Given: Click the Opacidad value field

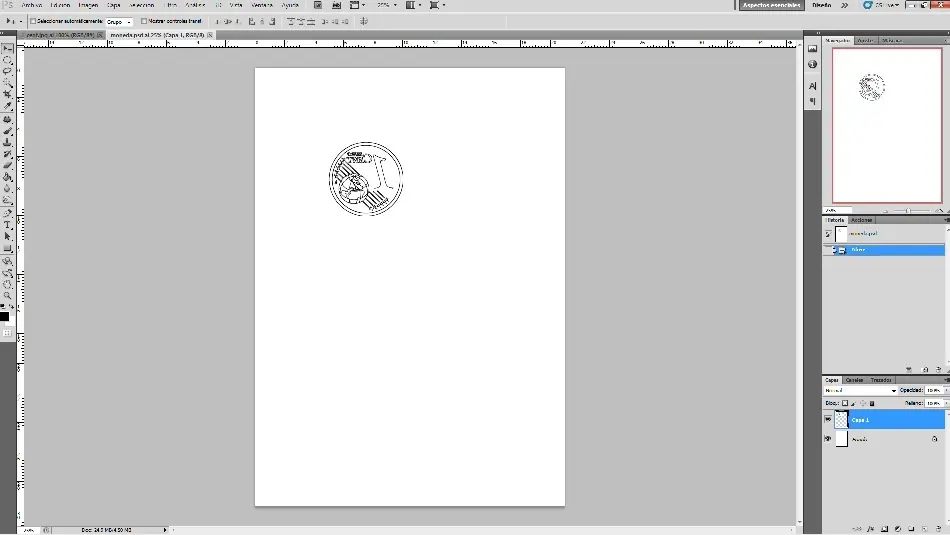Looking at the screenshot, I should [934, 391].
